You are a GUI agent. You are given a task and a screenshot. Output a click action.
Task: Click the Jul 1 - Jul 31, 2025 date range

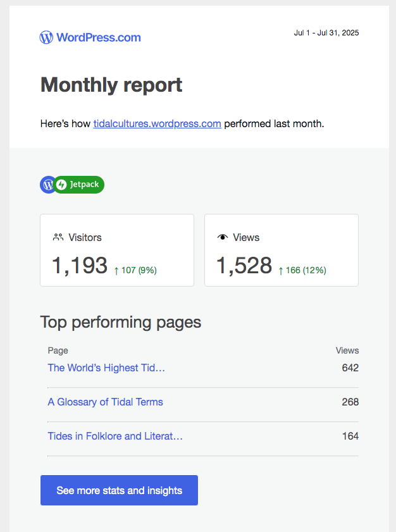(x=326, y=33)
